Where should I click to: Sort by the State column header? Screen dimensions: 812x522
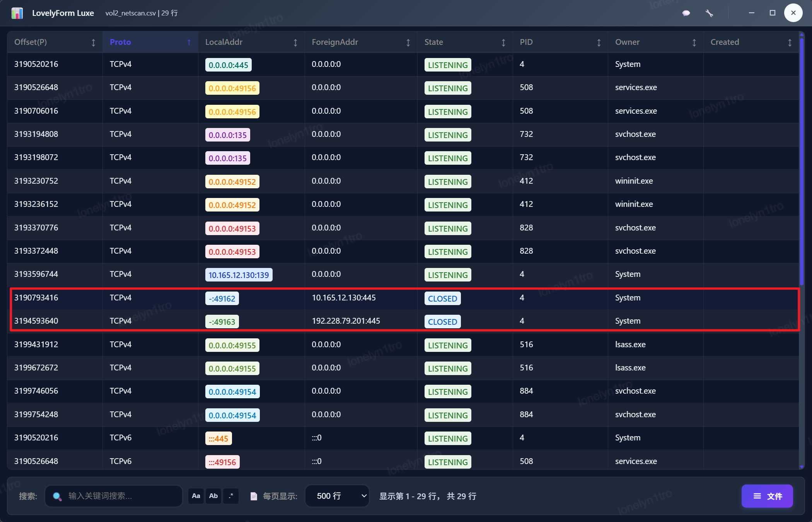pyautogui.click(x=433, y=42)
